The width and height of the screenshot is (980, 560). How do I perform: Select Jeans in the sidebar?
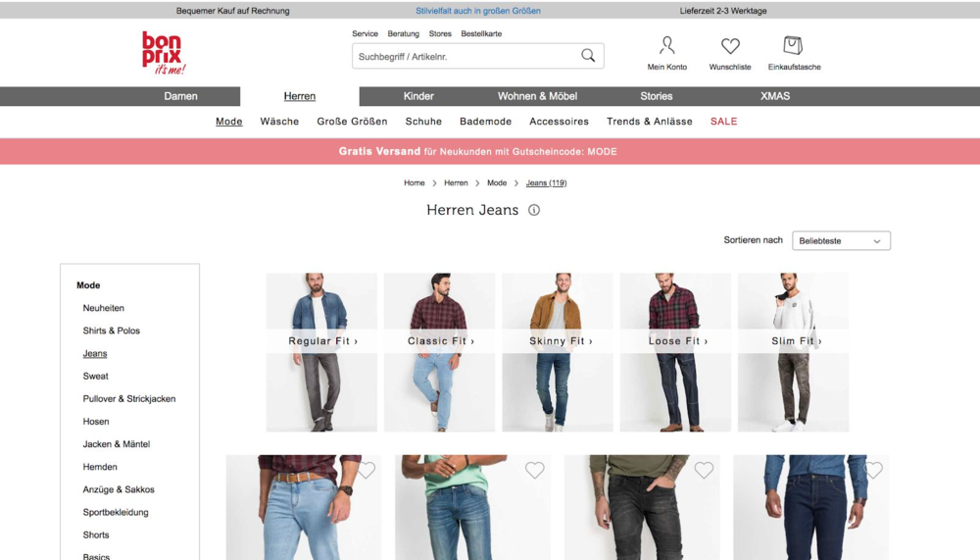click(94, 353)
